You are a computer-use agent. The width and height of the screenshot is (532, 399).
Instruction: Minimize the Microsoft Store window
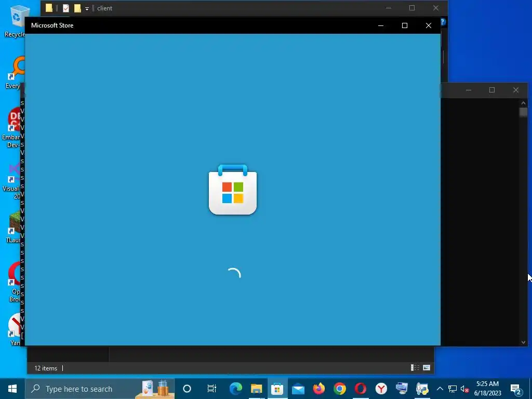(381, 25)
